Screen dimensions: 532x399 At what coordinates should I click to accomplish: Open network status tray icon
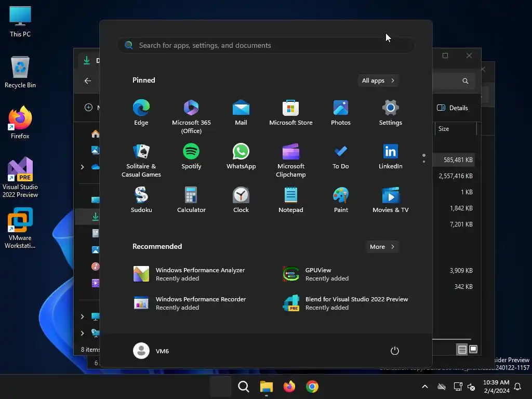pos(458,387)
